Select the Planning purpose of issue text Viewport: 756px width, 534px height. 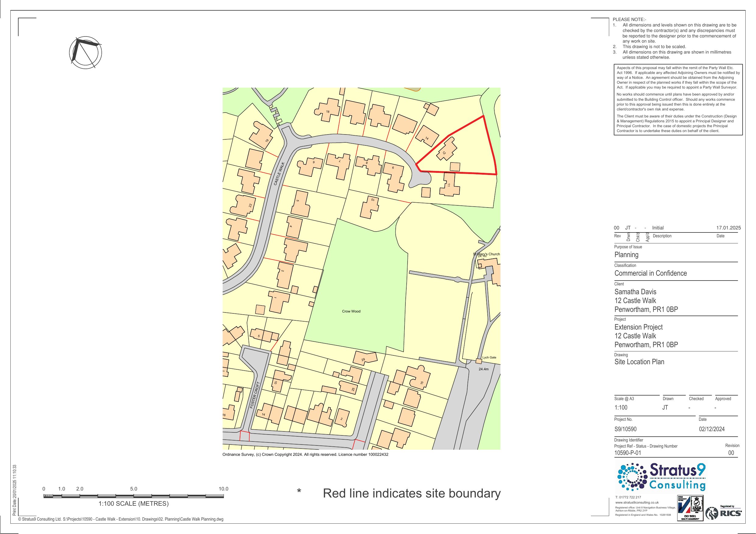626,255
